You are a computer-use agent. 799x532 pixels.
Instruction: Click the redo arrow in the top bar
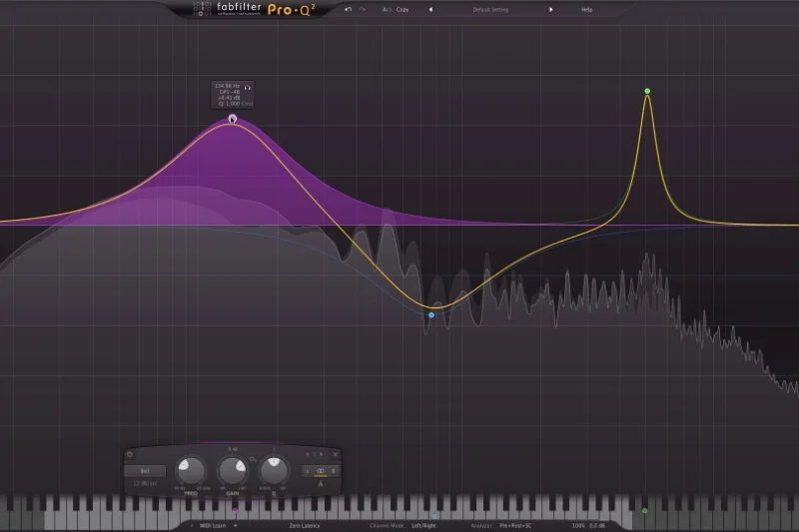tap(362, 9)
